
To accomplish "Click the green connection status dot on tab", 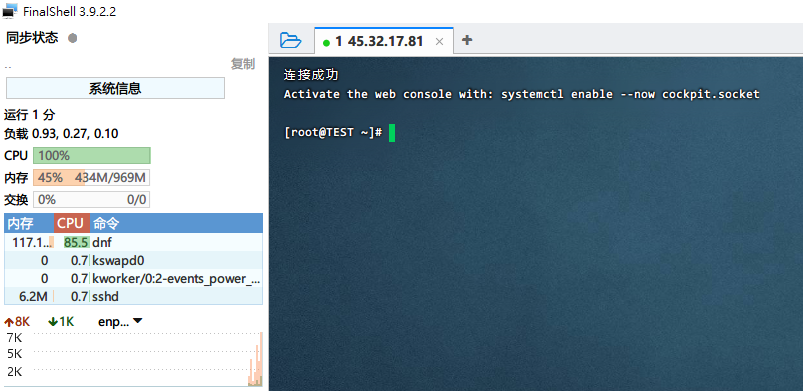I will point(326,43).
